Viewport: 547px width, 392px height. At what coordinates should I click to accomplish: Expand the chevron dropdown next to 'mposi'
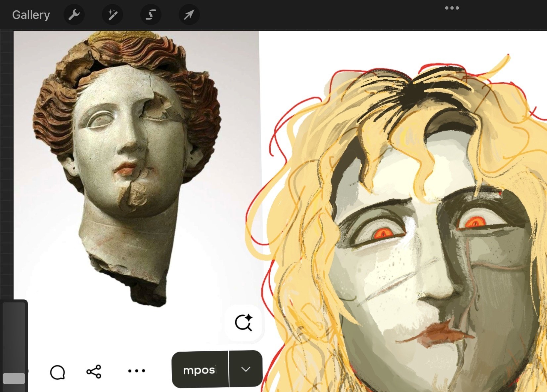pyautogui.click(x=246, y=369)
